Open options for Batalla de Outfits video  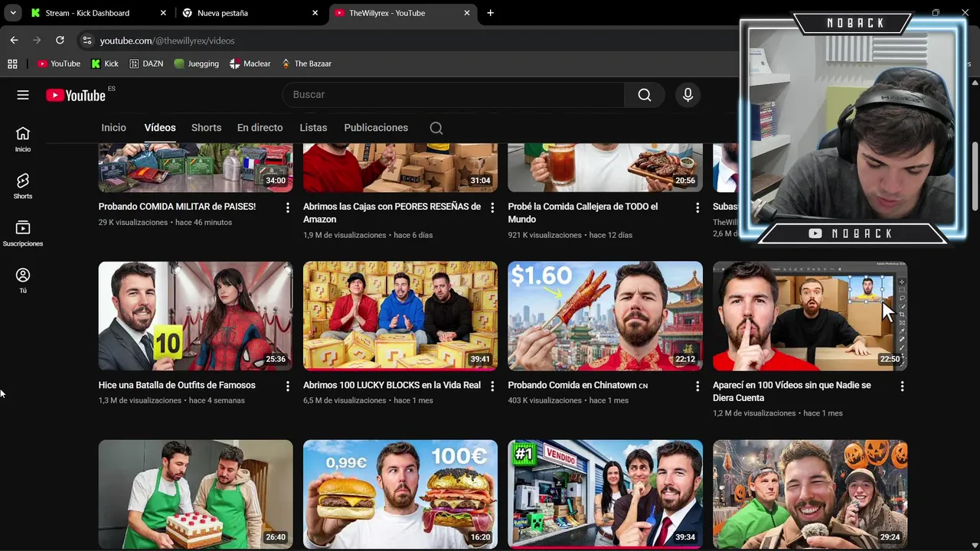pos(288,386)
